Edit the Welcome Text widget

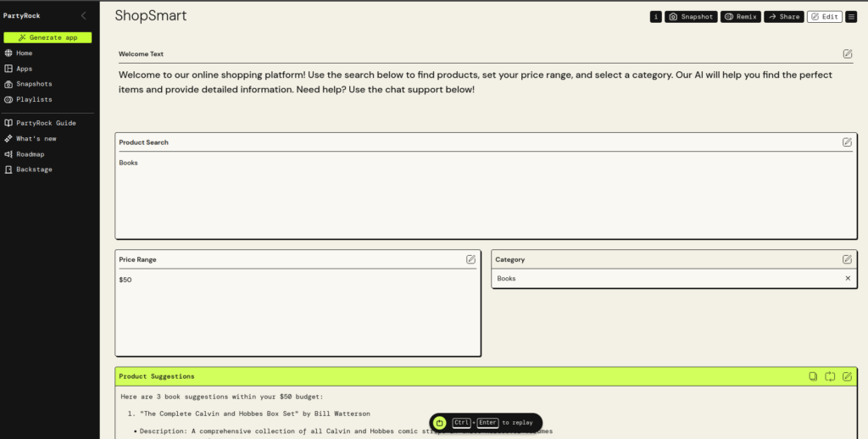[x=848, y=54]
